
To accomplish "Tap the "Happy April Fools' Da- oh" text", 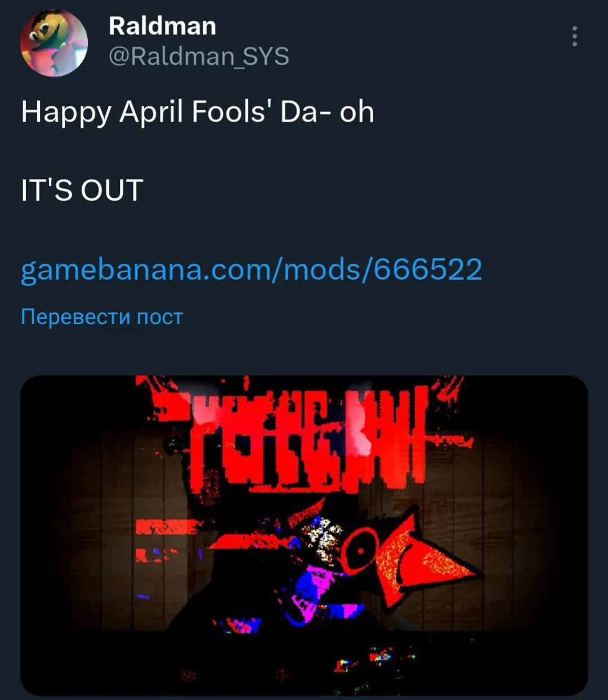I will tap(198, 112).
